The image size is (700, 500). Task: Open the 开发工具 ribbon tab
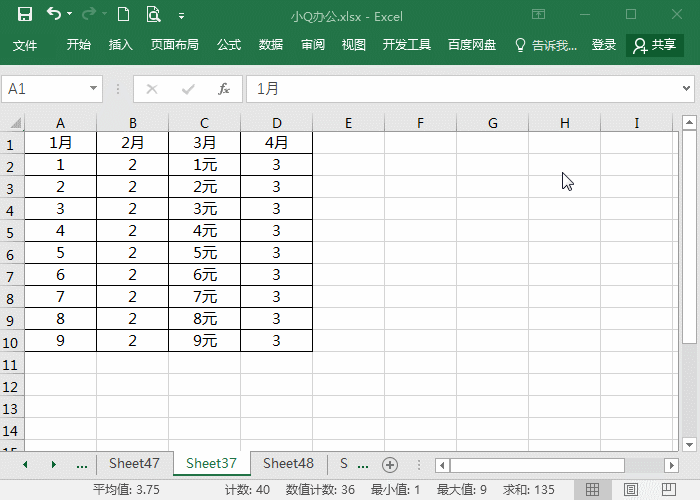[406, 45]
